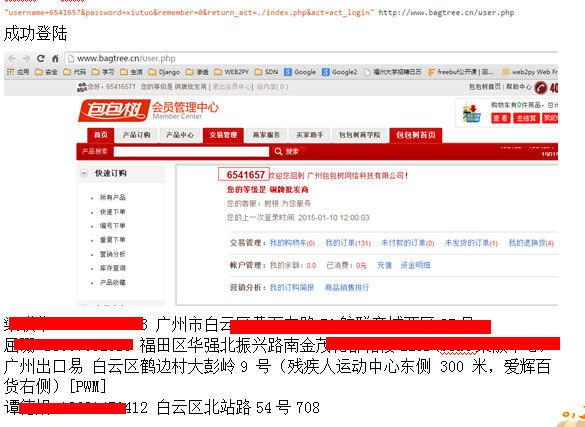Open the 生活 bookmark folder
The width and height of the screenshot is (585, 427).
[131, 72]
